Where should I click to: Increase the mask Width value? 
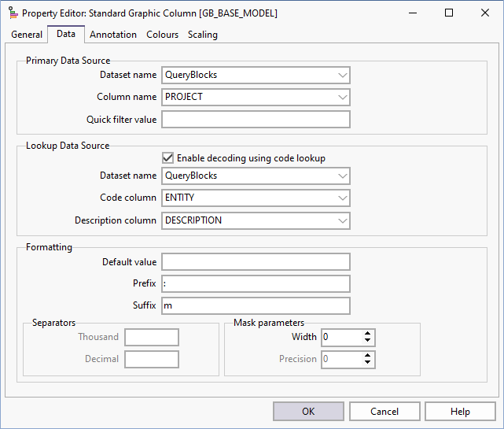click(368, 334)
